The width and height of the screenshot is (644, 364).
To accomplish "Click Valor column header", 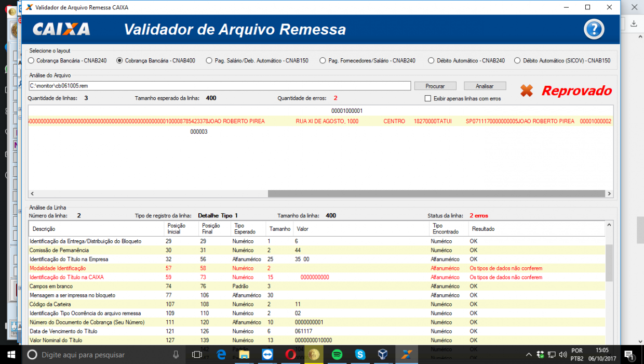I will pos(362,229).
